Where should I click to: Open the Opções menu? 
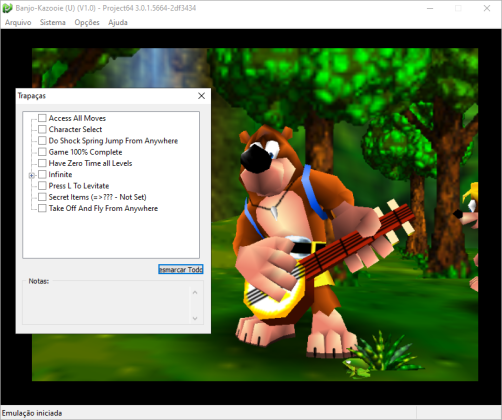pos(87,22)
